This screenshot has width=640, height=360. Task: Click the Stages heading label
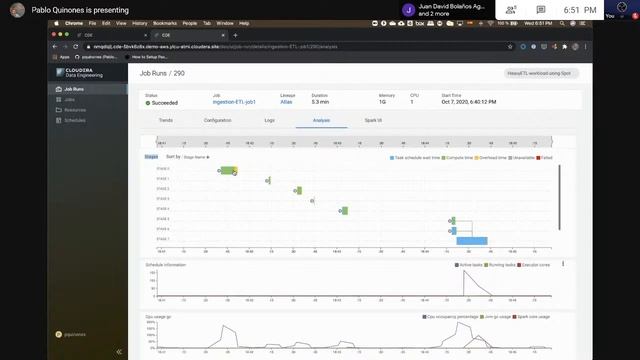pyautogui.click(x=151, y=157)
